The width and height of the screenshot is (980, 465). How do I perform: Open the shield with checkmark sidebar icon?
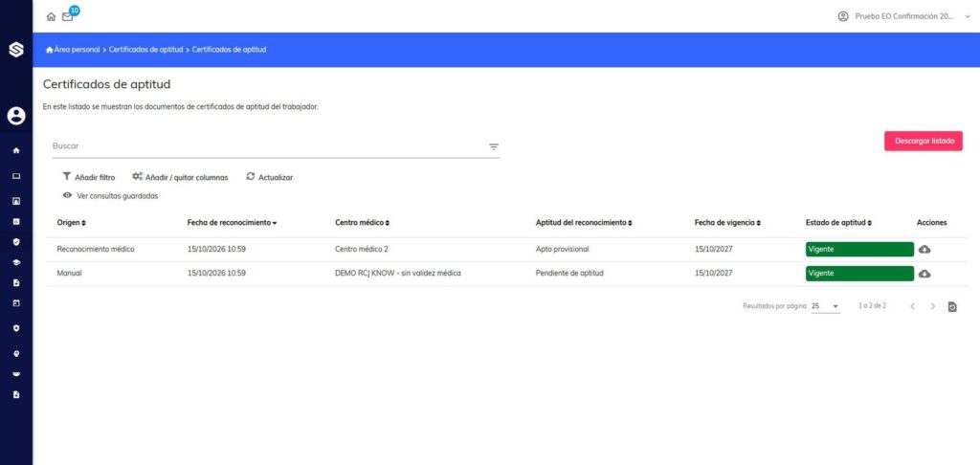pyautogui.click(x=16, y=241)
